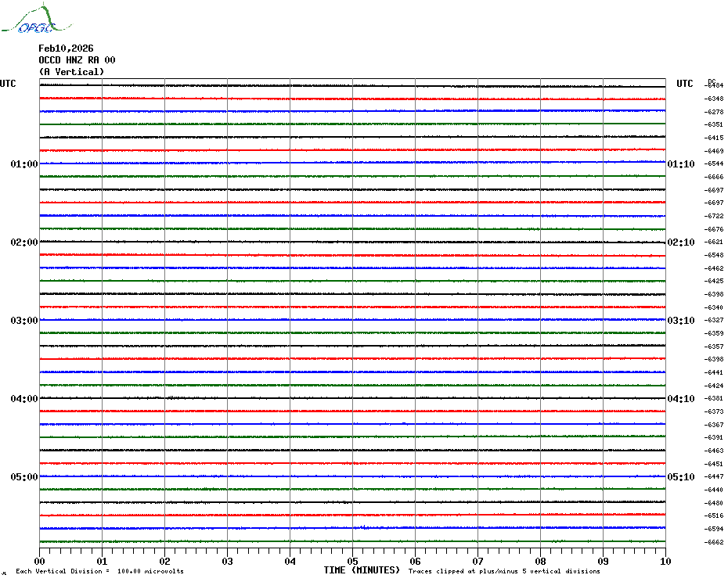Select the -6662 offset value at bottom right

tap(714, 542)
